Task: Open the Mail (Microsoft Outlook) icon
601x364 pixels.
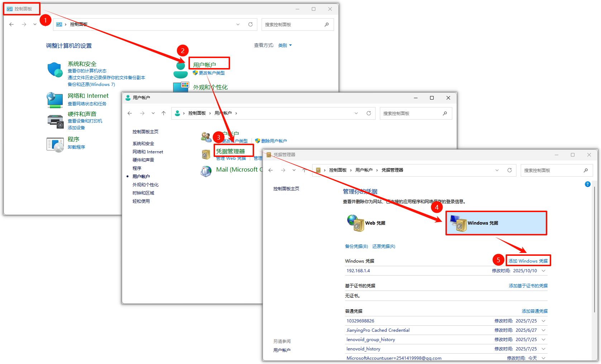Action: [x=206, y=171]
